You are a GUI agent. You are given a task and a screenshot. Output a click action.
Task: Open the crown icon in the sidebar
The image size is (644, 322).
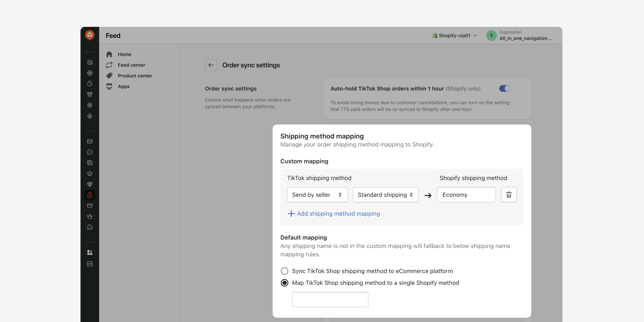point(90,216)
